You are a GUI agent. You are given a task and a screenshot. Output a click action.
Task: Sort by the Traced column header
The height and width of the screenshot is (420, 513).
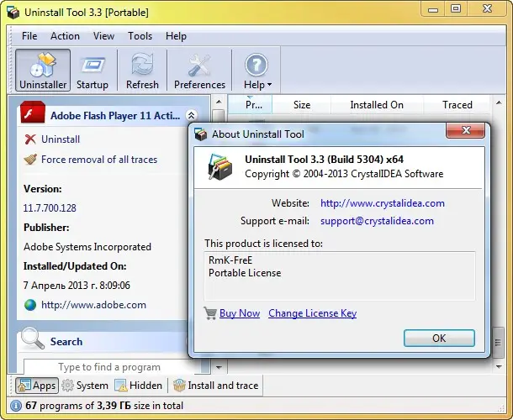point(457,105)
